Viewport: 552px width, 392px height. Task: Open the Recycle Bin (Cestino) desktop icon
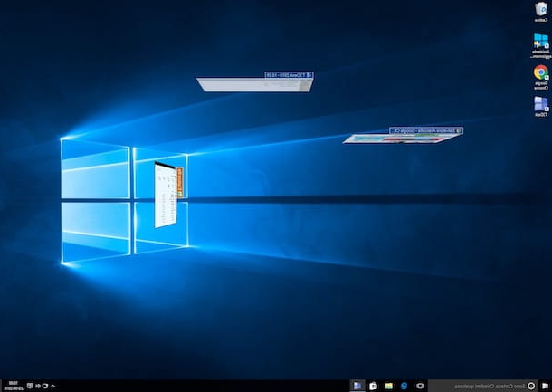click(x=541, y=12)
